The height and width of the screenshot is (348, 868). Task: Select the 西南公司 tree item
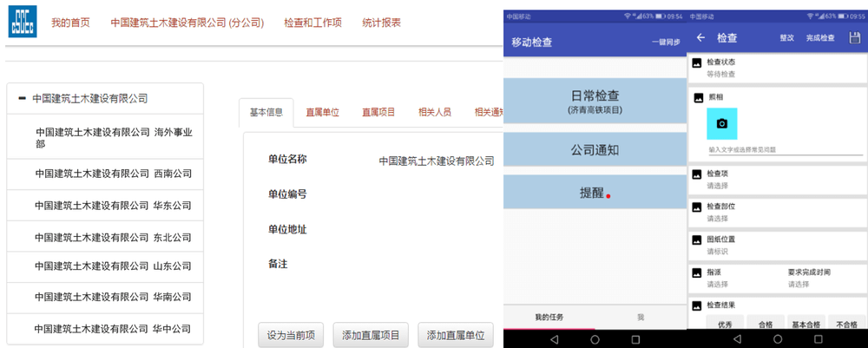coord(105,174)
